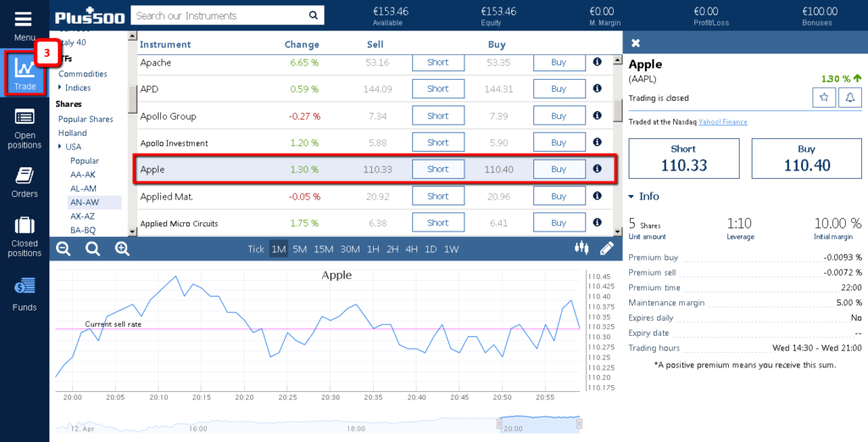Image resolution: width=868 pixels, height=442 pixels.
Task: Click Buy button for APD
Action: (x=559, y=88)
